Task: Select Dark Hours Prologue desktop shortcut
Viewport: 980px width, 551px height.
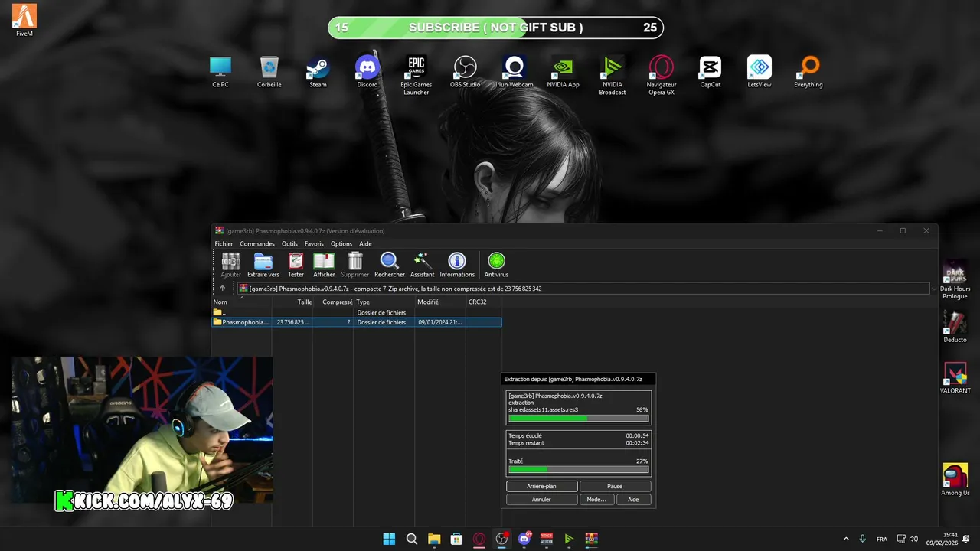Action: [x=955, y=280]
